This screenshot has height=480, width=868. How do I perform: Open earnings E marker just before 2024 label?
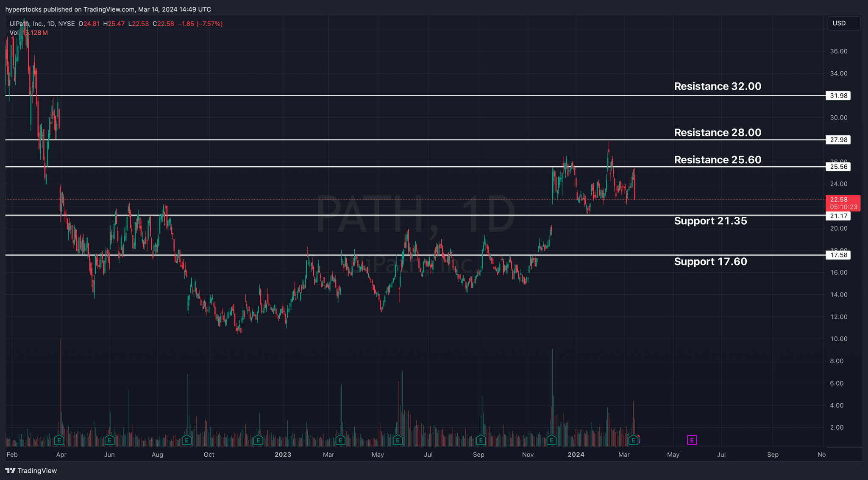(551, 440)
